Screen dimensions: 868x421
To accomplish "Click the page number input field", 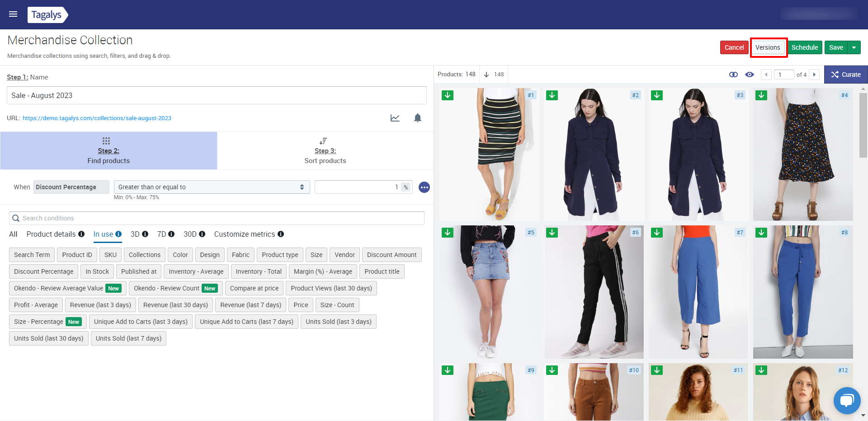I will coord(784,75).
